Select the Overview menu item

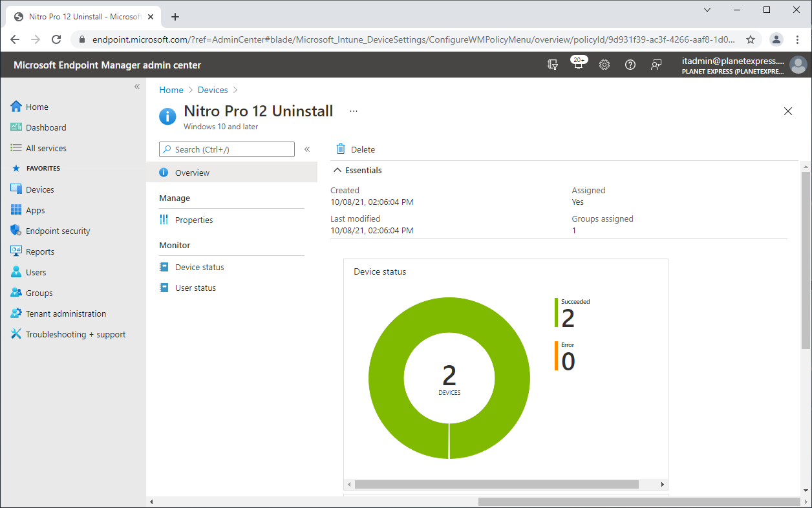tap(231, 173)
